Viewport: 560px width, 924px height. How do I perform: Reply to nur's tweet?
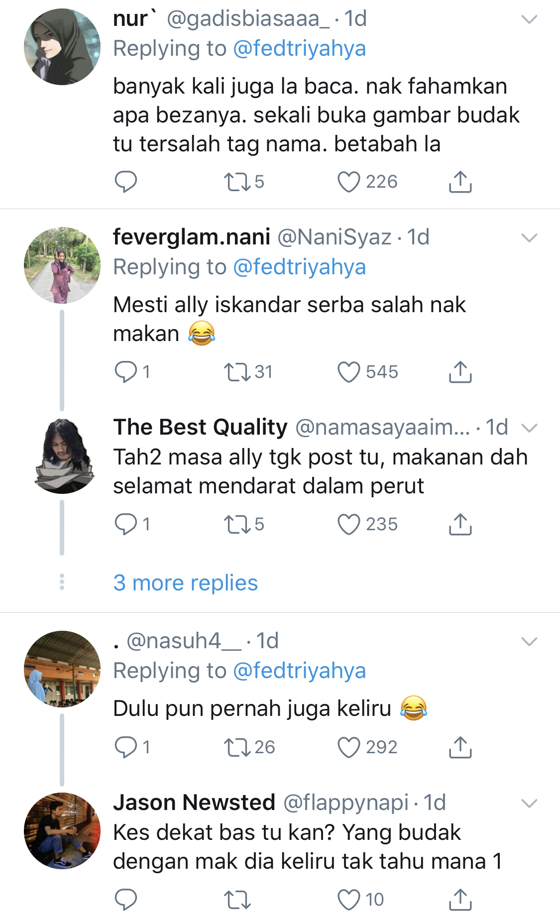tap(125, 182)
